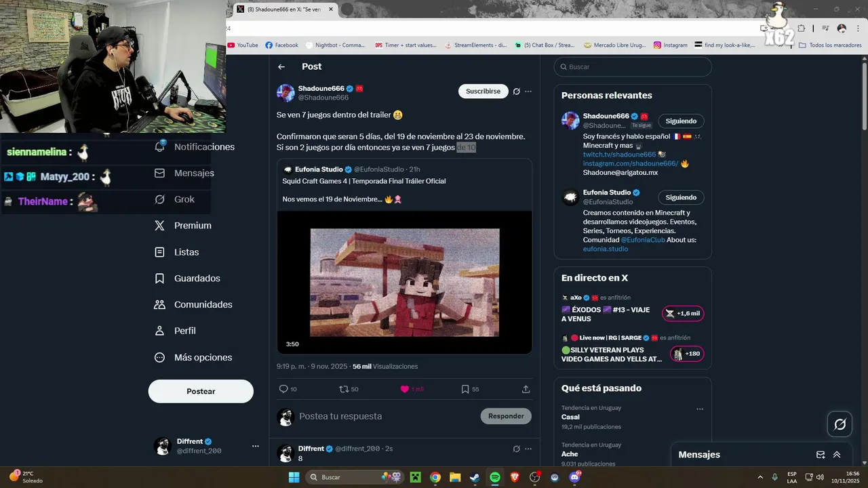Click the Postear button
The height and width of the screenshot is (488, 868).
(x=201, y=391)
